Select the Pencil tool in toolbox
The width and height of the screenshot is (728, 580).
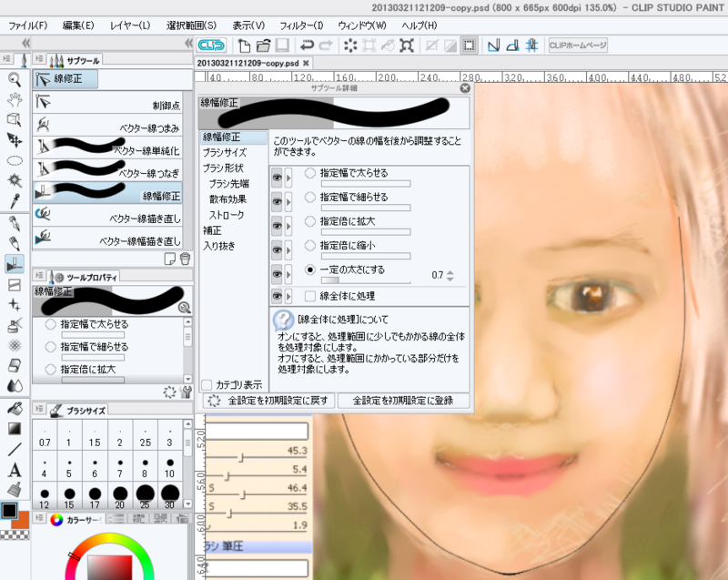[x=15, y=243]
